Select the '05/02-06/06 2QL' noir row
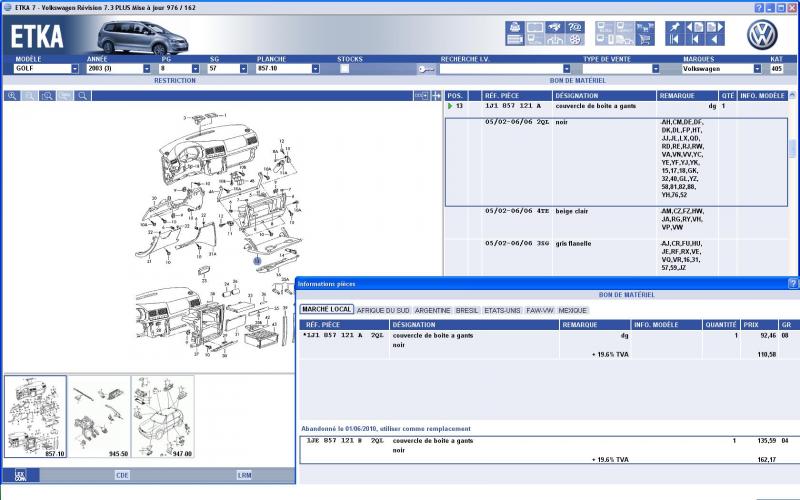Image resolution: width=800 pixels, height=500 pixels. [616, 162]
